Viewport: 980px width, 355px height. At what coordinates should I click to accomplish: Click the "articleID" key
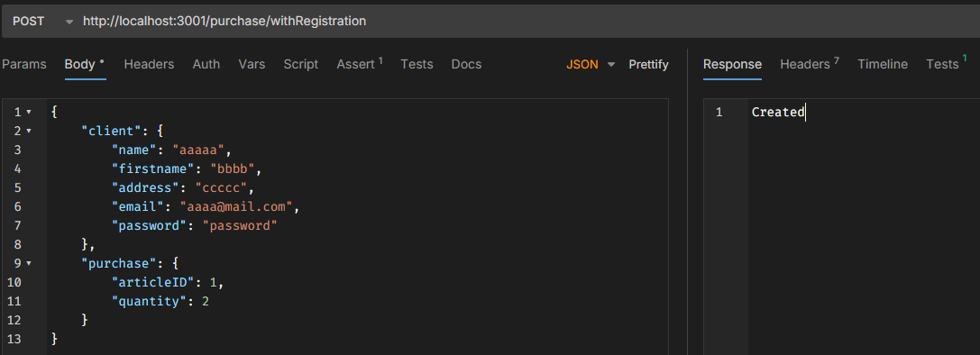tap(153, 283)
